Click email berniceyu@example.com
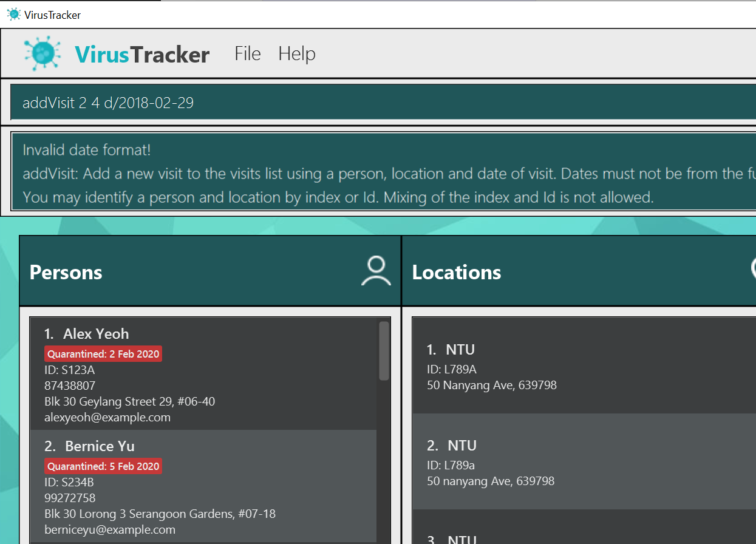The height and width of the screenshot is (544, 756). click(x=110, y=529)
